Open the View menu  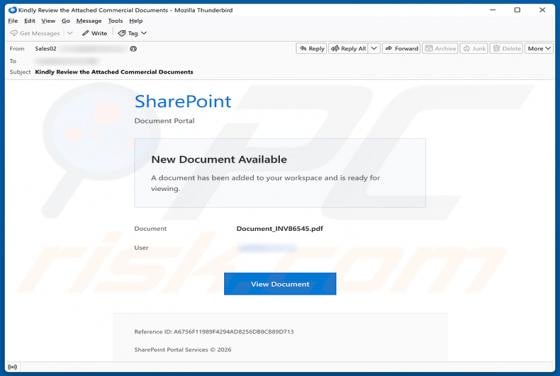point(48,21)
